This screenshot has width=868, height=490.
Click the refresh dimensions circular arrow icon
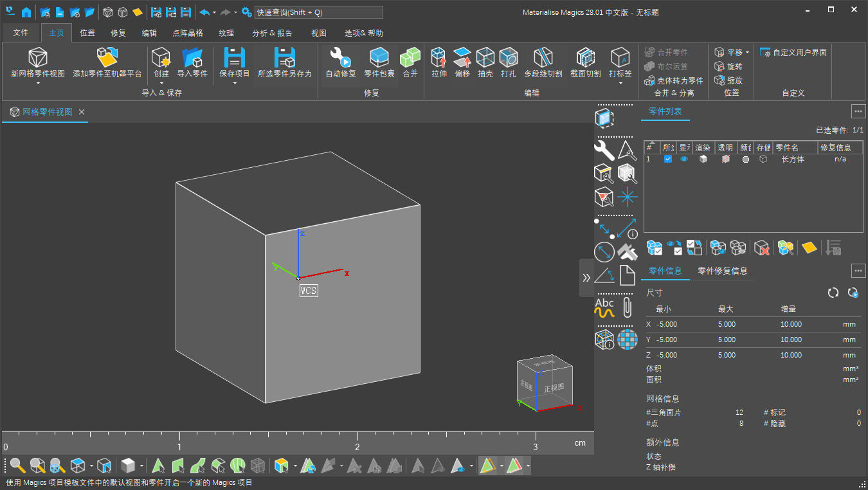(x=833, y=293)
